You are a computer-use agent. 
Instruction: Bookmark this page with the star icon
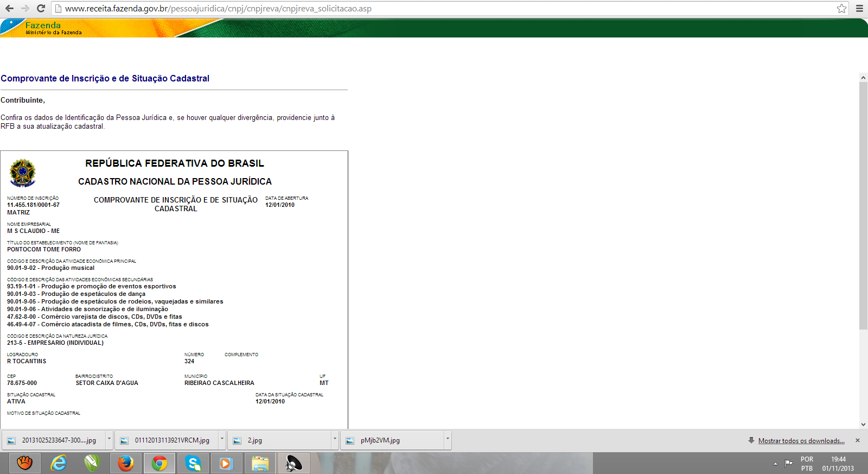pyautogui.click(x=841, y=9)
